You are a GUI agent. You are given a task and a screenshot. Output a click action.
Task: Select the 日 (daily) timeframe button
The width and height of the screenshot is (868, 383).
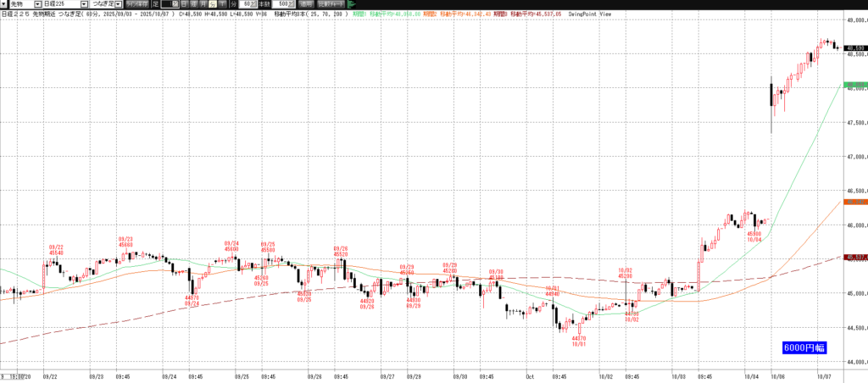180,4
